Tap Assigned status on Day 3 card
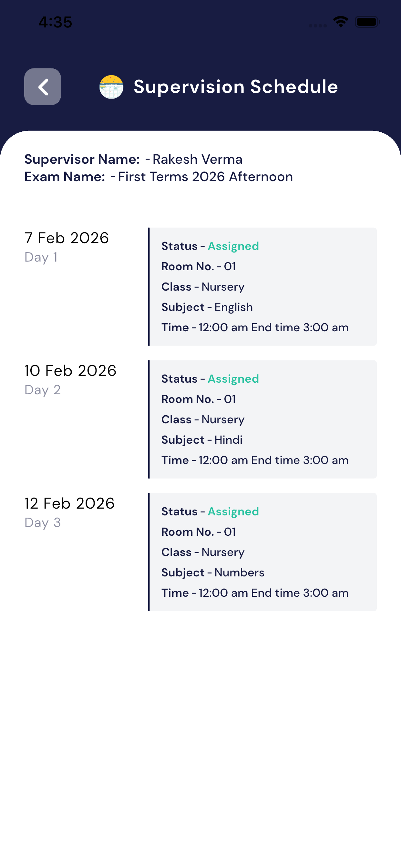The height and width of the screenshot is (868, 401). click(233, 512)
